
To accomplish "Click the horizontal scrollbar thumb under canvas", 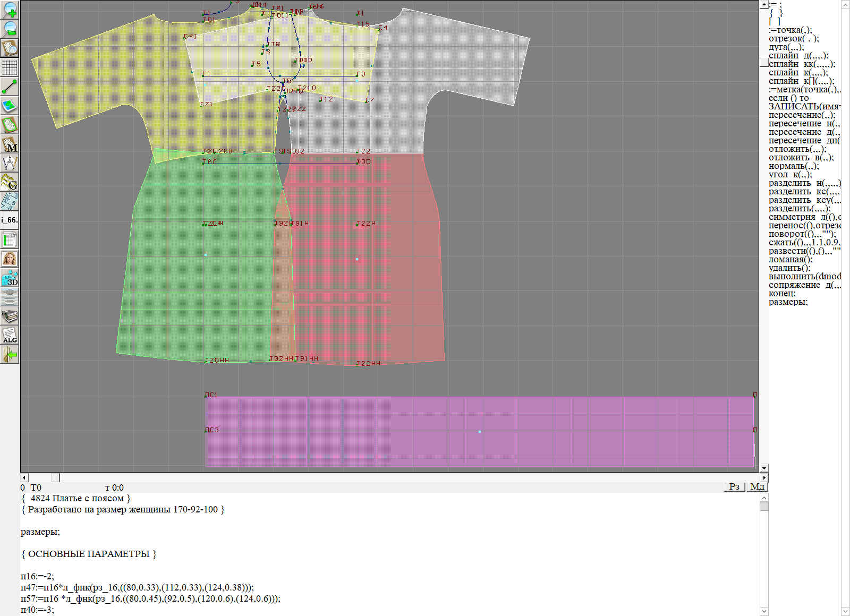I will 55,478.
